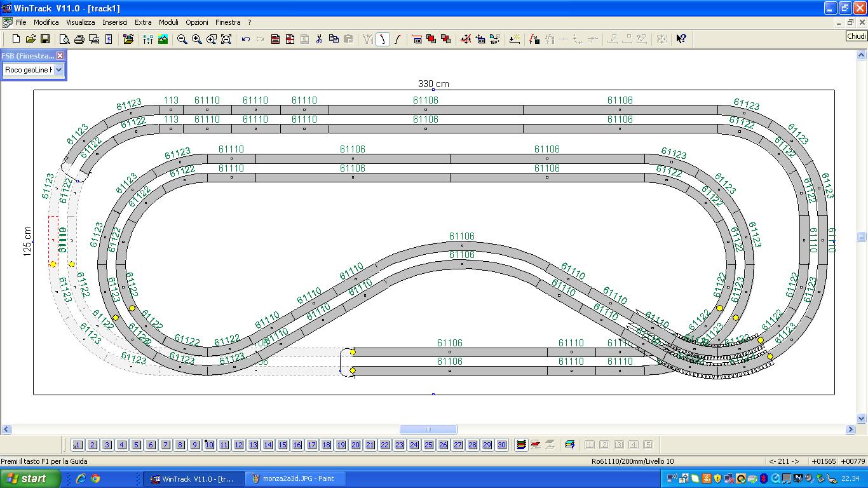Screen dimensions: 868x488
Task: Open the File menu
Action: tap(21, 22)
